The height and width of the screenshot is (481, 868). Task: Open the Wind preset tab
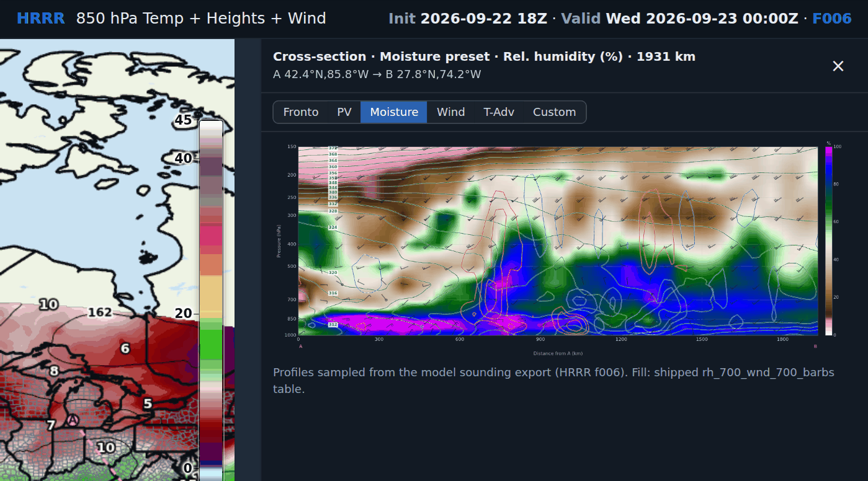(x=451, y=112)
